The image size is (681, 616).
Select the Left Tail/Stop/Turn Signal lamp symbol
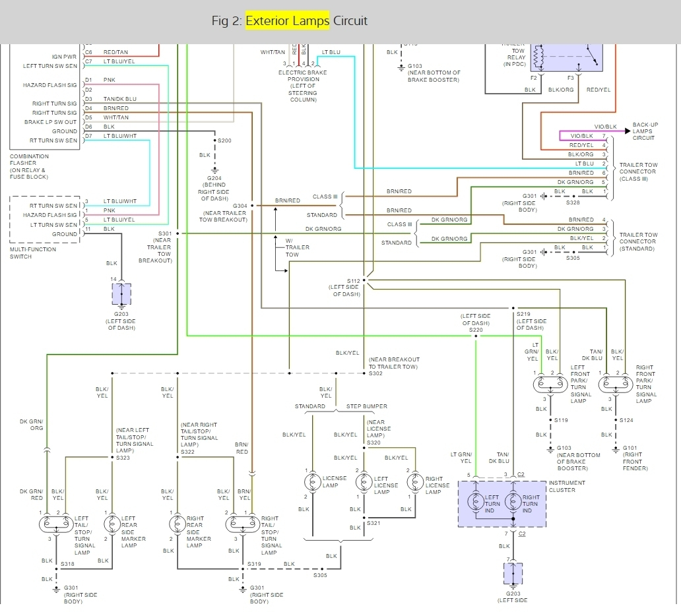pyautogui.click(x=56, y=524)
